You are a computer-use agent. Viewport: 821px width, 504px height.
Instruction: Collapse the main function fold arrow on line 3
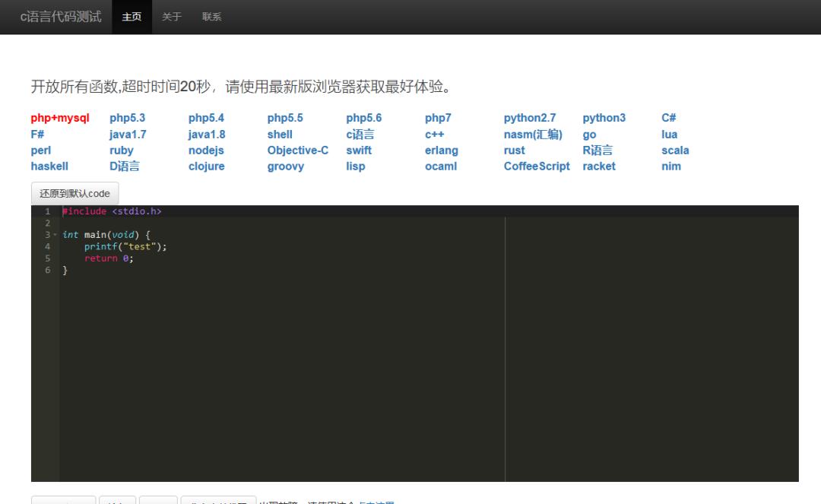pyautogui.click(x=55, y=235)
